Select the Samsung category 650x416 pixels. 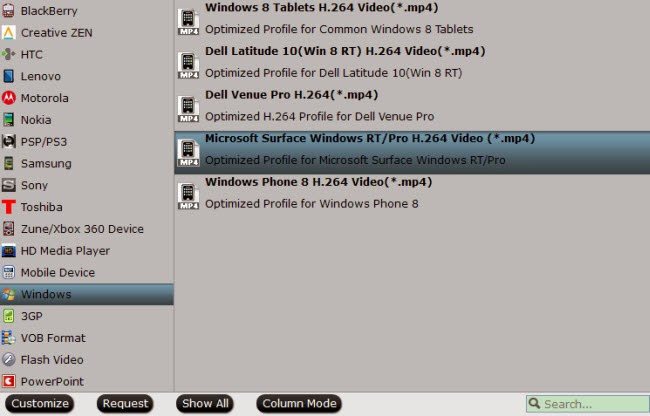[x=87, y=163]
